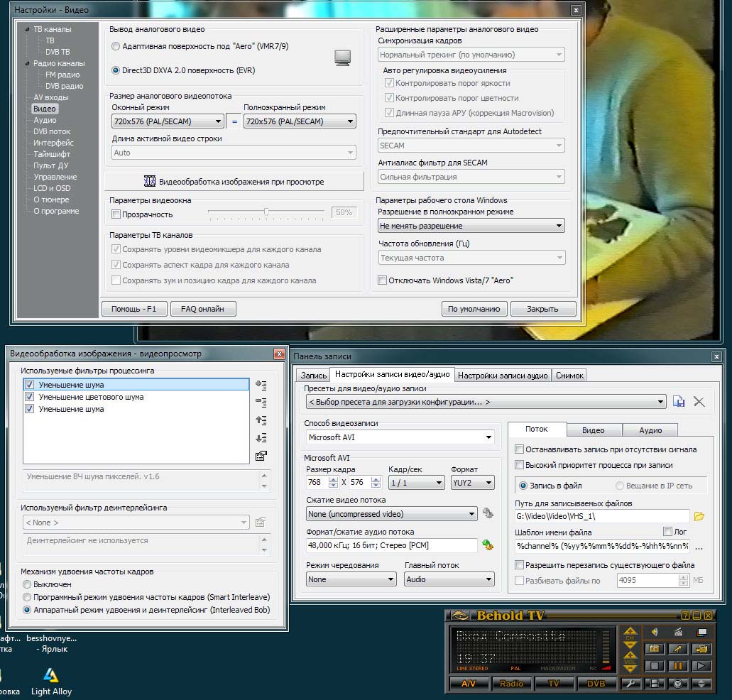This screenshot has width=732, height=700.
Task: Click the add filter icon in processing list
Action: point(261,385)
